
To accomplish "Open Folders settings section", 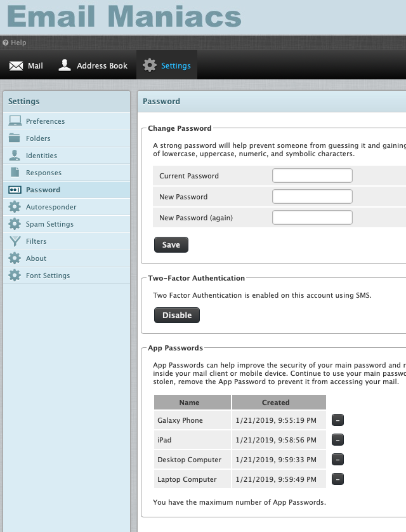I will tap(67, 138).
